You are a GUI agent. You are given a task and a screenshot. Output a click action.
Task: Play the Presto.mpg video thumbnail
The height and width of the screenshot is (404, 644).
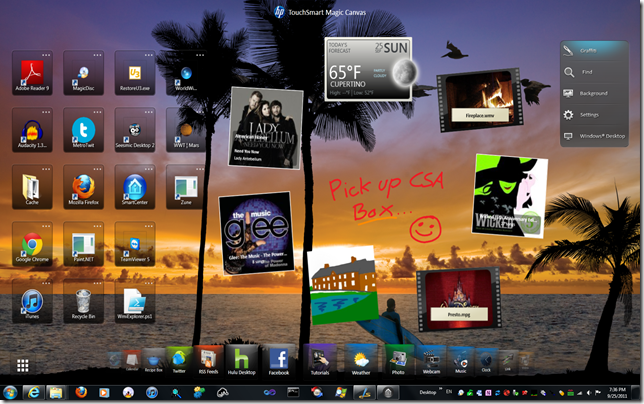coord(458,299)
